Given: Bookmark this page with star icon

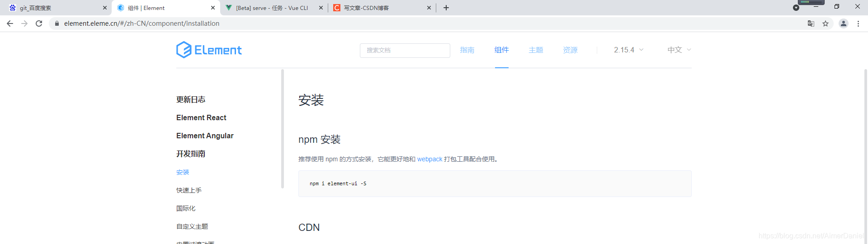Looking at the screenshot, I should point(826,23).
